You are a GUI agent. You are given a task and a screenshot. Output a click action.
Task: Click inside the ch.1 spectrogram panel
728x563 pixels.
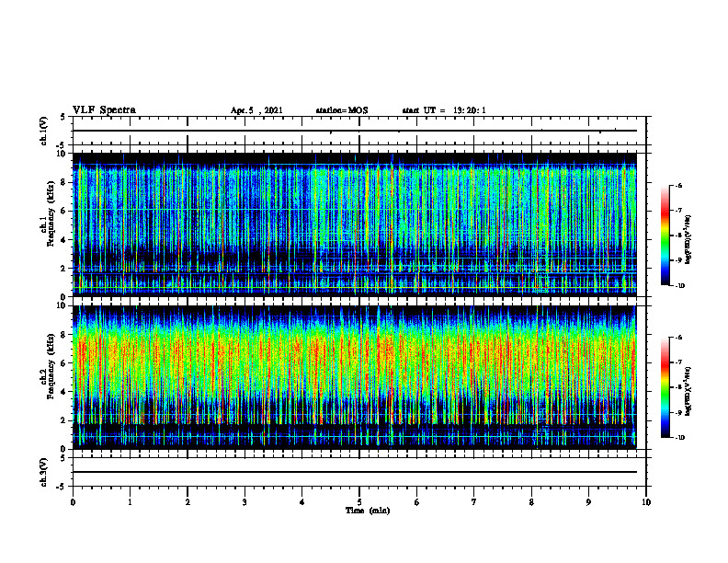(x=355, y=224)
